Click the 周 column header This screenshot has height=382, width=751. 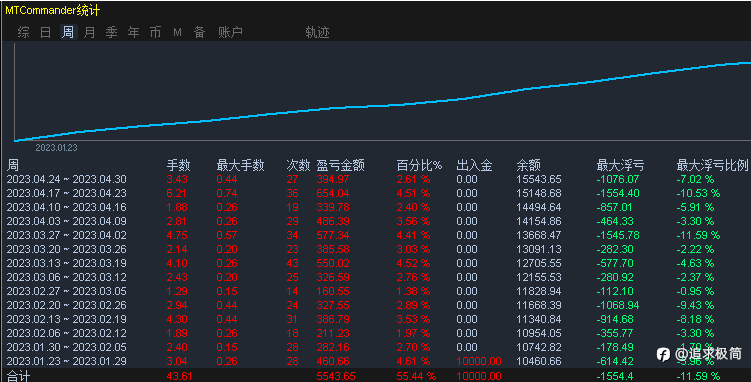13,166
